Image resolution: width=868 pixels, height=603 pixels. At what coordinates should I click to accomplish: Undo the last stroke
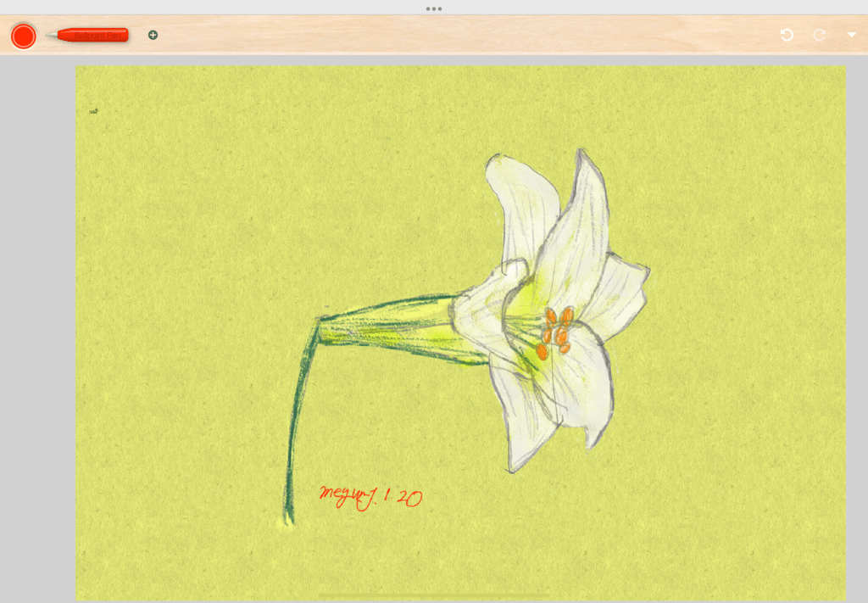click(787, 35)
